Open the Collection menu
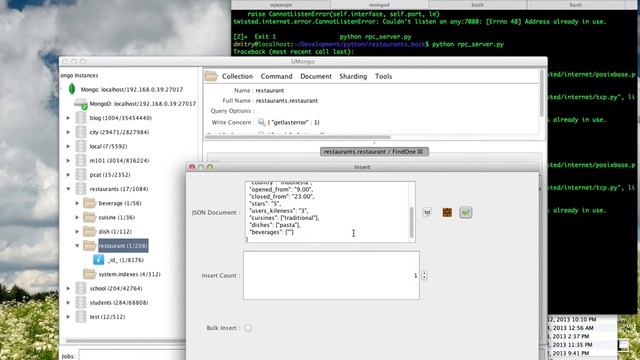This screenshot has width=640, height=360. (237, 76)
